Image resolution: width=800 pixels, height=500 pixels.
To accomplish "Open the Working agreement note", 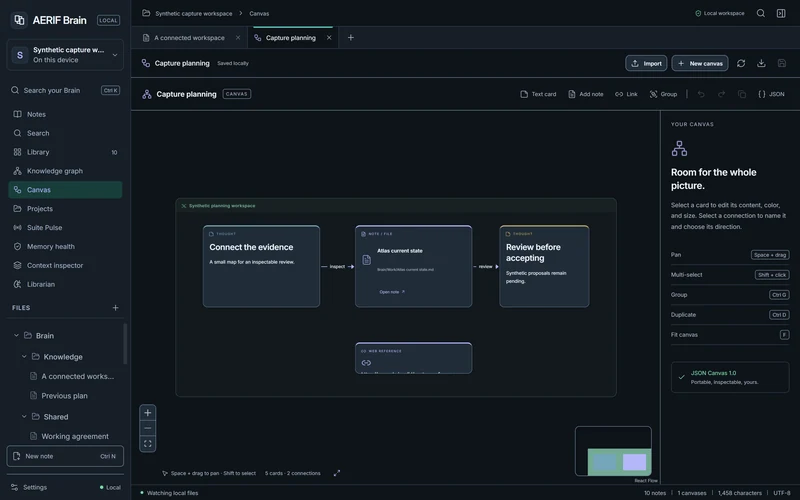I will (75, 436).
